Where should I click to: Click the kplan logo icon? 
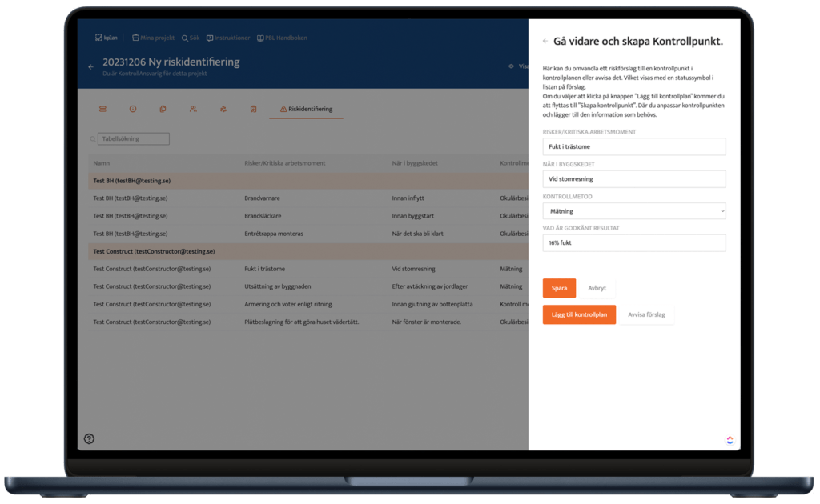tap(98, 38)
